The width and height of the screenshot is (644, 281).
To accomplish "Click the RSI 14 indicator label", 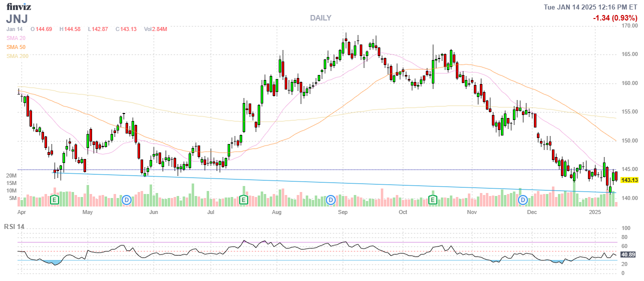I will (15, 226).
